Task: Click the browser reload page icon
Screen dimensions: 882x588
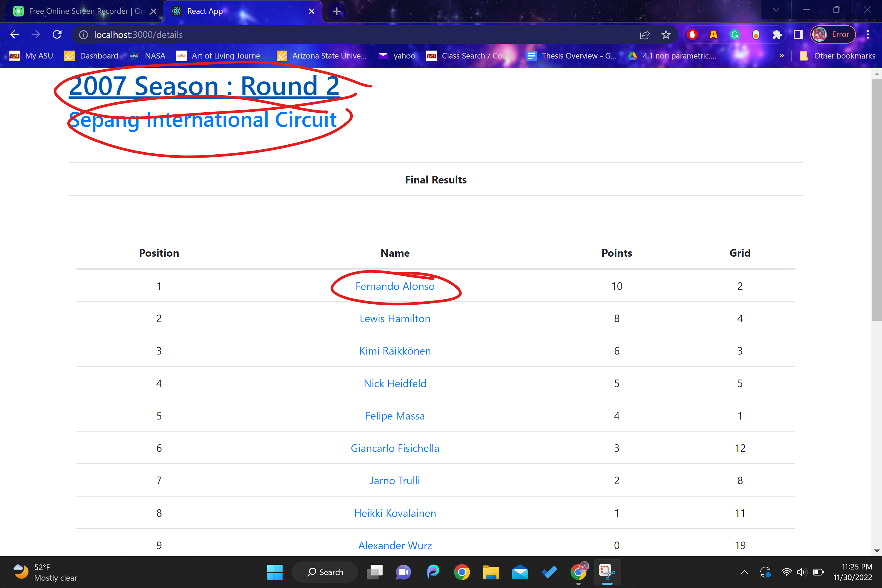Action: click(57, 34)
